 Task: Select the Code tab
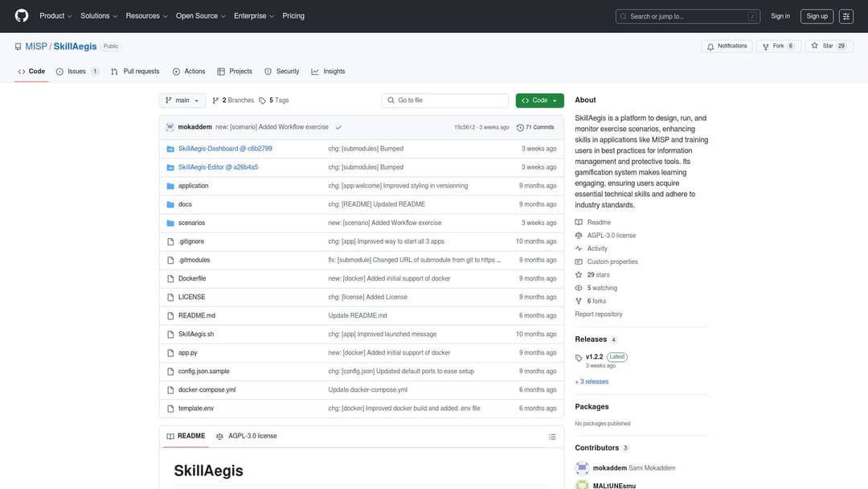[x=31, y=72]
